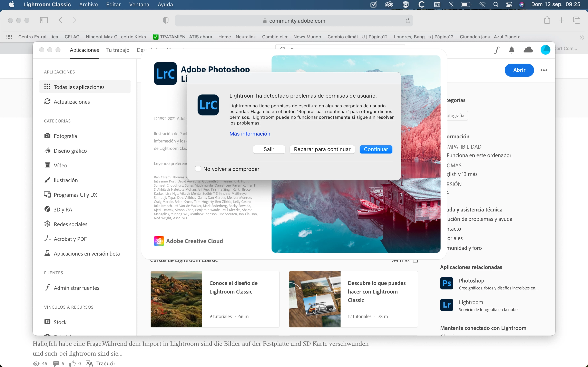Expand the bookmarks overflow chevron
Viewport: 588px width, 367px height.
point(582,37)
